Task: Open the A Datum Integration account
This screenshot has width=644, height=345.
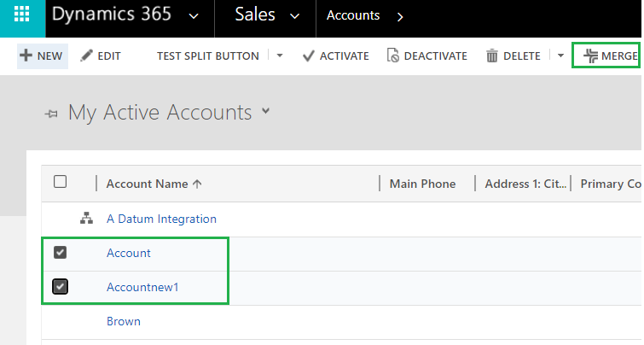Action: coord(161,219)
